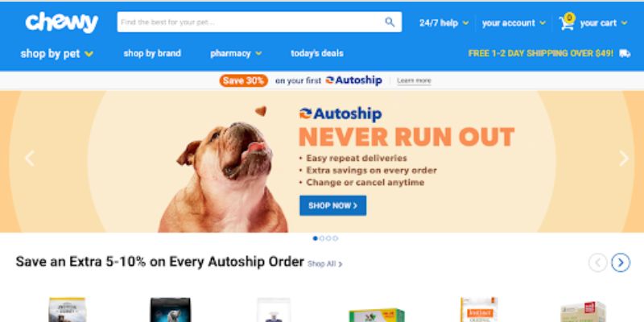Click the free shipping truck icon
The height and width of the screenshot is (322, 644).
pos(625,53)
